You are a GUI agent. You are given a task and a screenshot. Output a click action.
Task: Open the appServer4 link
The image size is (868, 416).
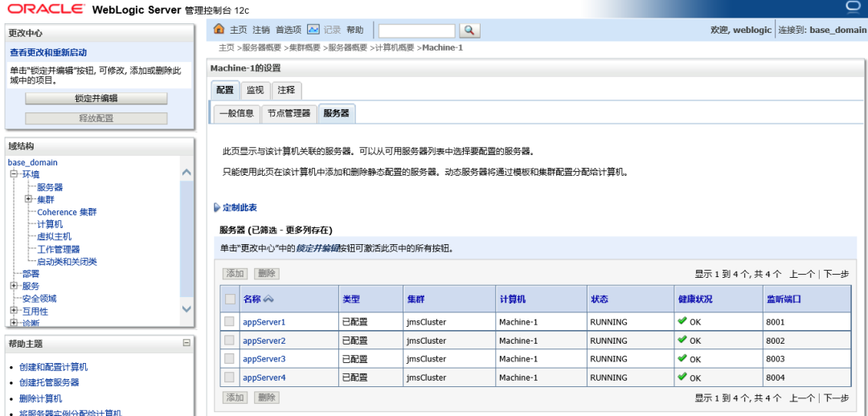pyautogui.click(x=264, y=377)
